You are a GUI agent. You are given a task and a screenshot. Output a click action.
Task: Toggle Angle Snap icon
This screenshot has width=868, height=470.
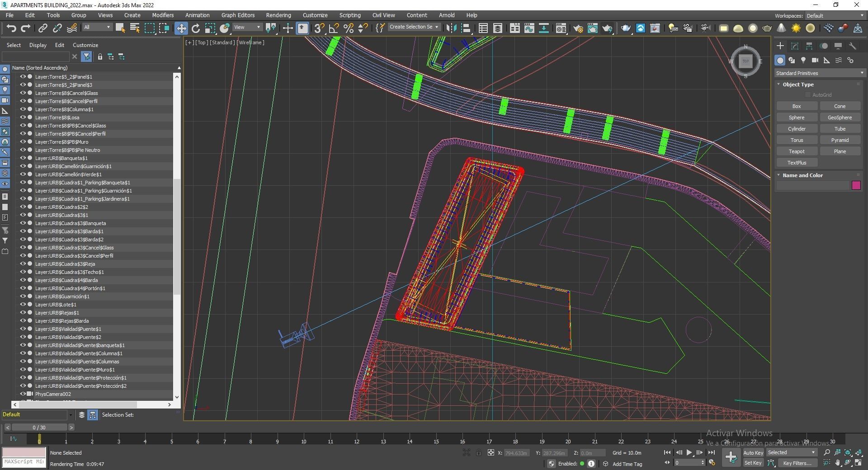[334, 28]
